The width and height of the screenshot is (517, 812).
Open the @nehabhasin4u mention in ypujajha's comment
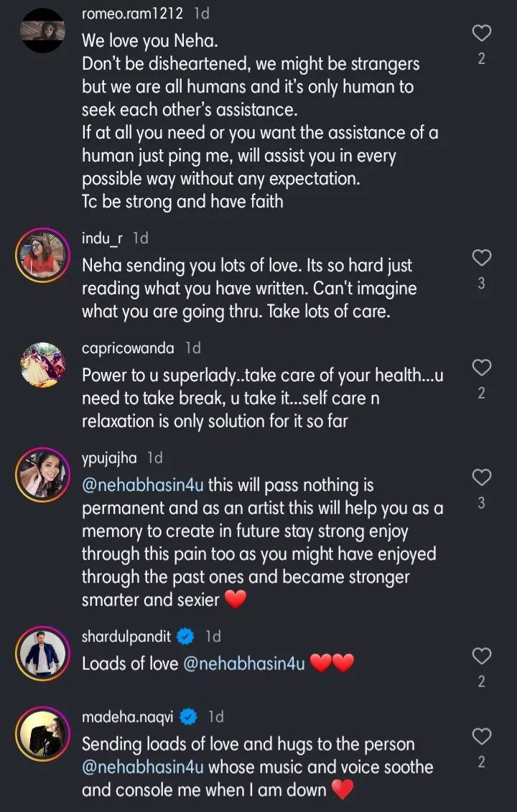[x=142, y=485]
